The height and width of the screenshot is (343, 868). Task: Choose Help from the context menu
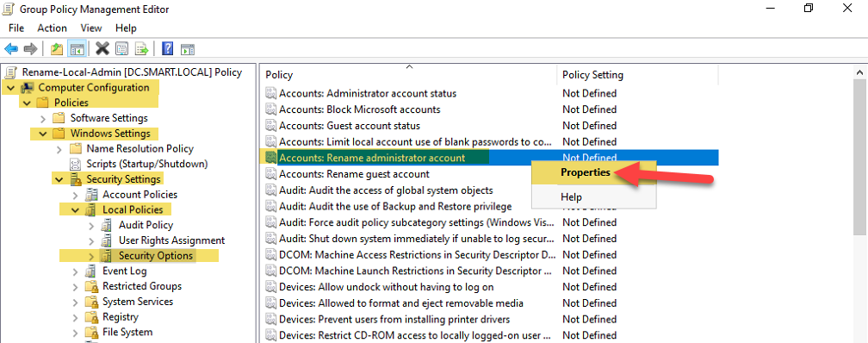click(594, 196)
